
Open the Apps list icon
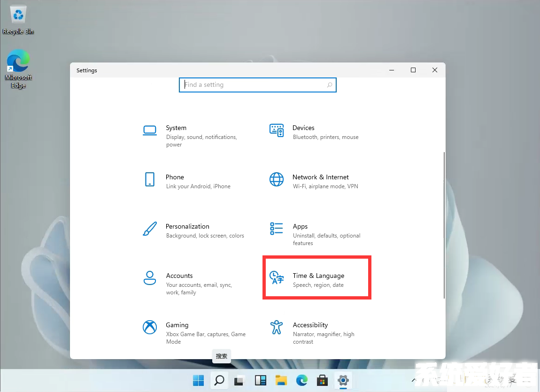pyautogui.click(x=277, y=229)
